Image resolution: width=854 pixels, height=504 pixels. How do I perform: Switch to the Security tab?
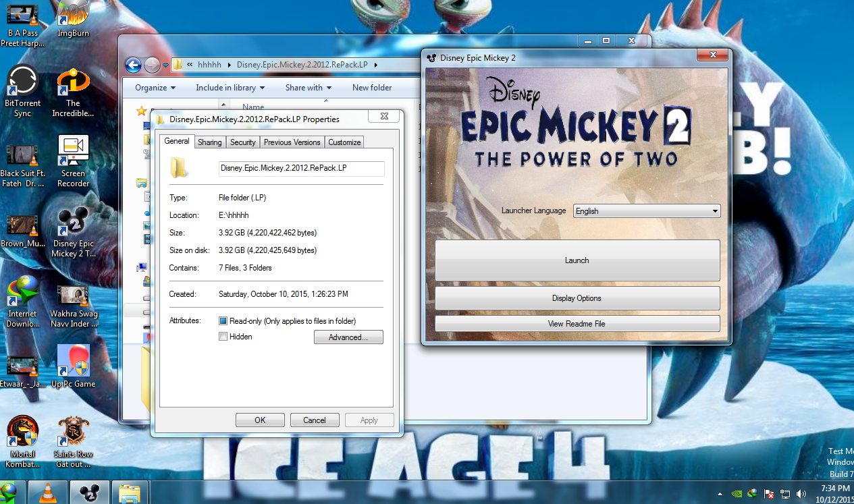click(243, 142)
